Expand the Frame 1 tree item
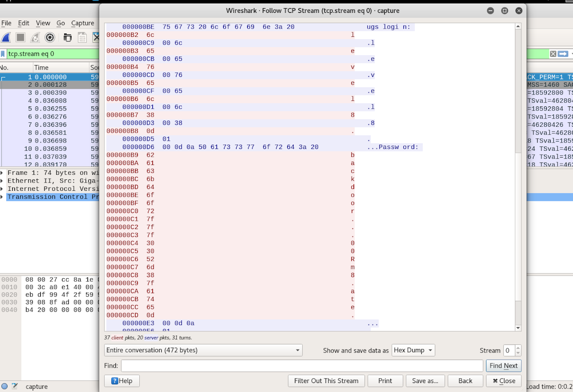The image size is (573, 392). 3,173
